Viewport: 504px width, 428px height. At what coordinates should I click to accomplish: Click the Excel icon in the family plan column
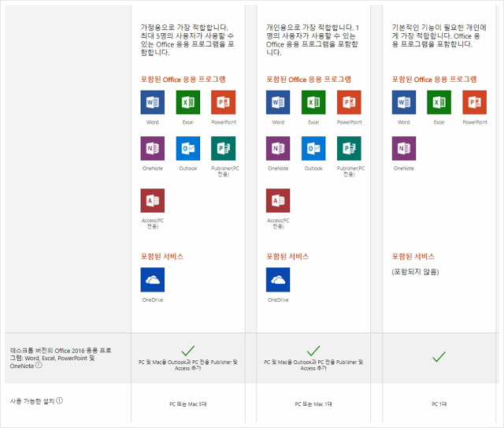(188, 102)
